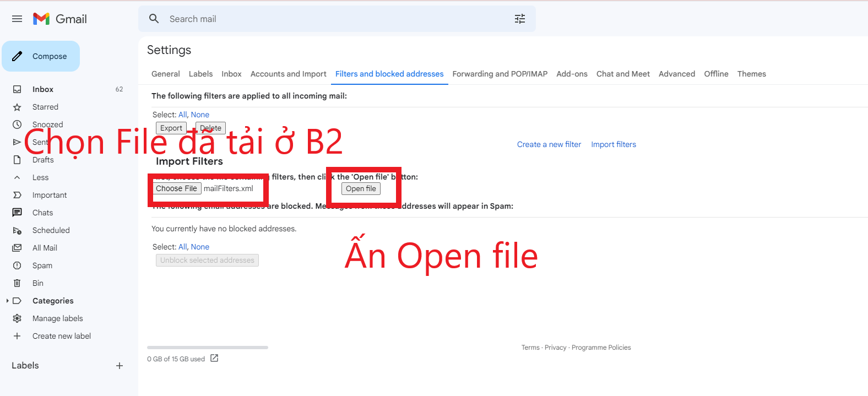Open the Bin folder
This screenshot has height=396, width=868.
click(37, 283)
